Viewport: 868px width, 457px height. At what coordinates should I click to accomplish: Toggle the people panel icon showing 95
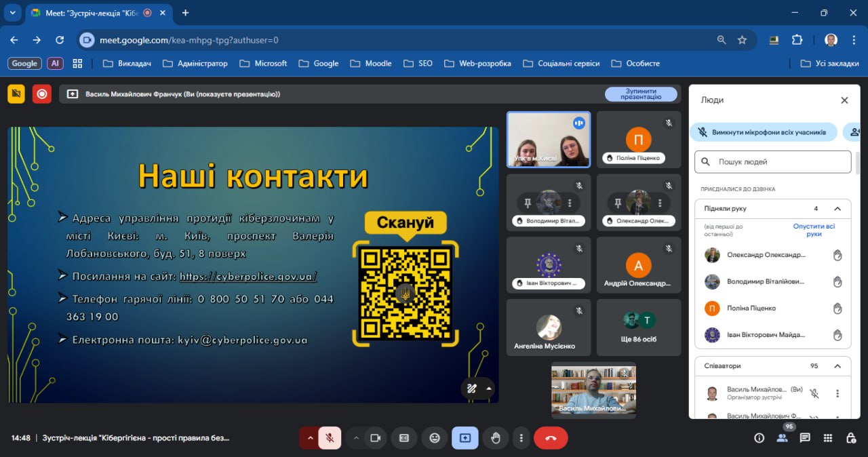[x=782, y=438]
